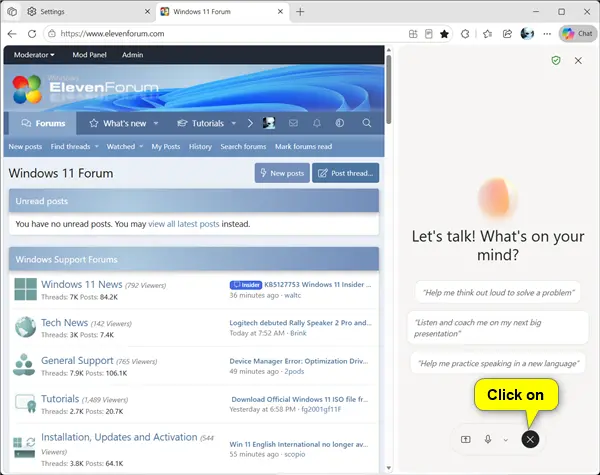Open the Windows 11 News forum
The image size is (600, 475).
click(82, 284)
